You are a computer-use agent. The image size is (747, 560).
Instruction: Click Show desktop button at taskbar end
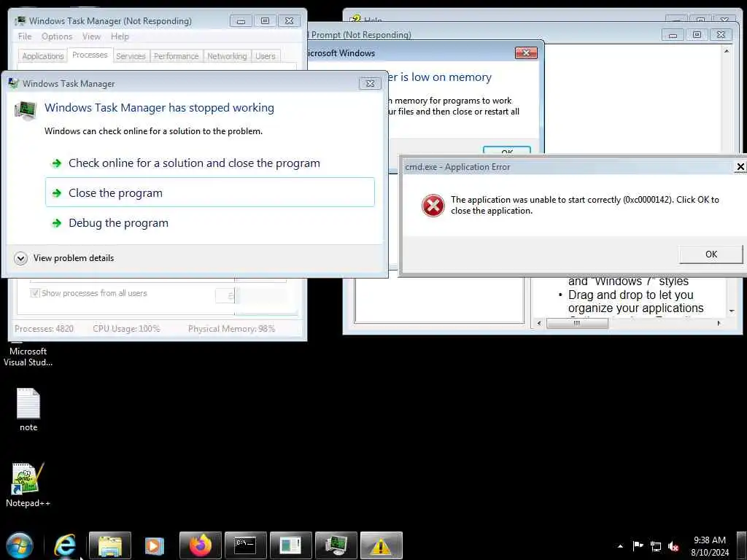(x=742, y=545)
